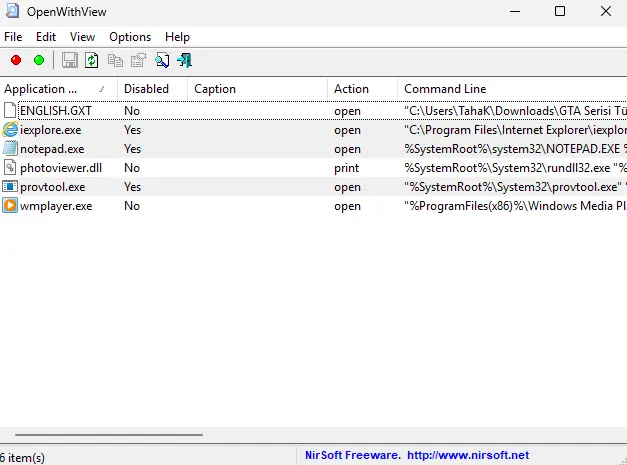The height and width of the screenshot is (465, 627).
Task: Click the Exit door toolbar icon
Action: click(x=184, y=60)
